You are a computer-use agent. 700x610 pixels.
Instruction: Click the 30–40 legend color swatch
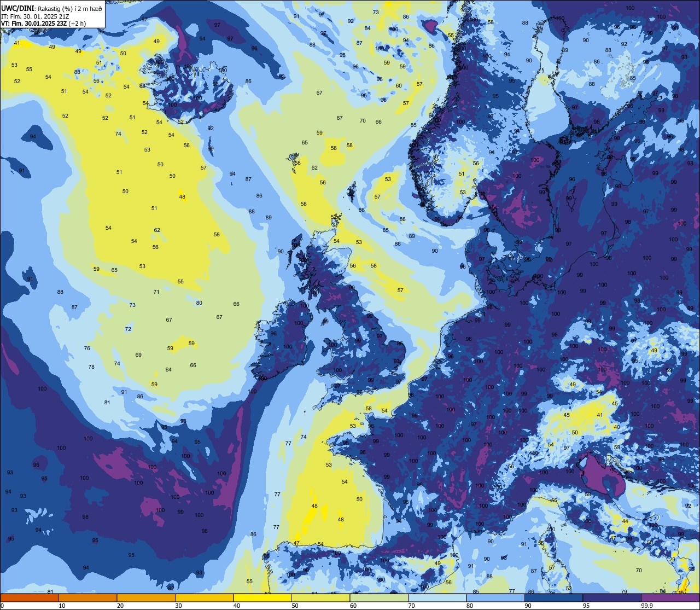pyautogui.click(x=204, y=597)
